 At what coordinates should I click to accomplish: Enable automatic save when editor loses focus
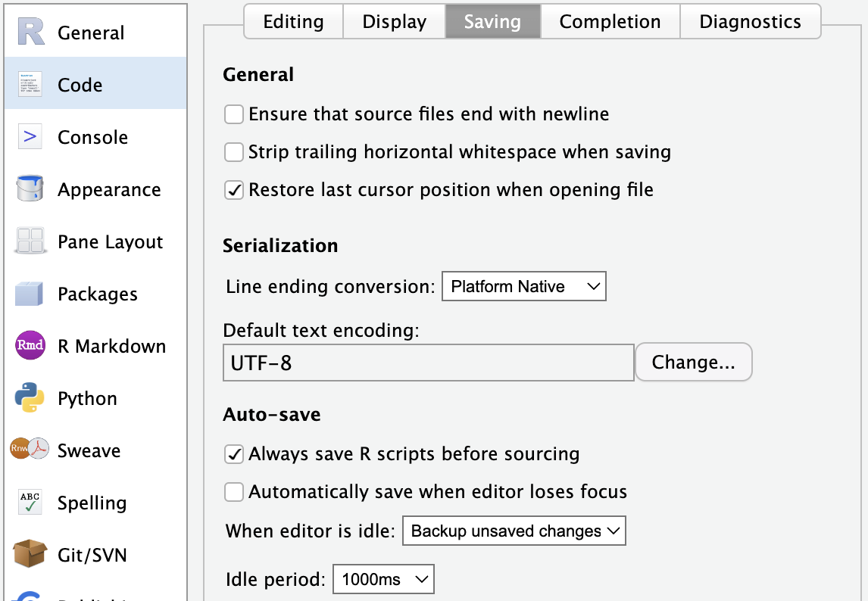click(233, 492)
